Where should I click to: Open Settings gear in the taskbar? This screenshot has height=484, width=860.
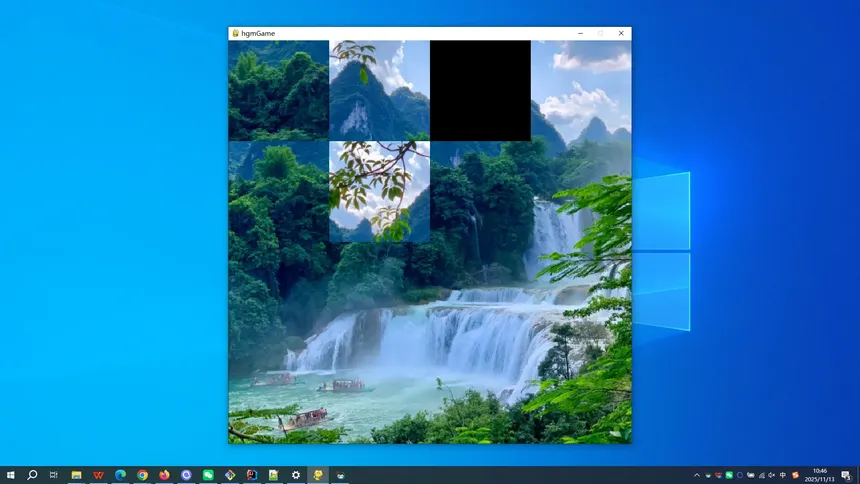pos(296,475)
